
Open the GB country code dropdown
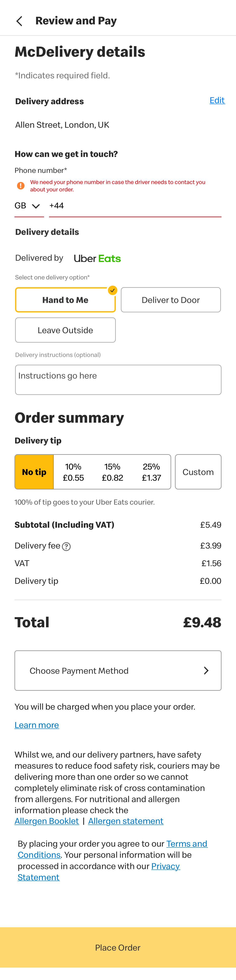(28, 206)
